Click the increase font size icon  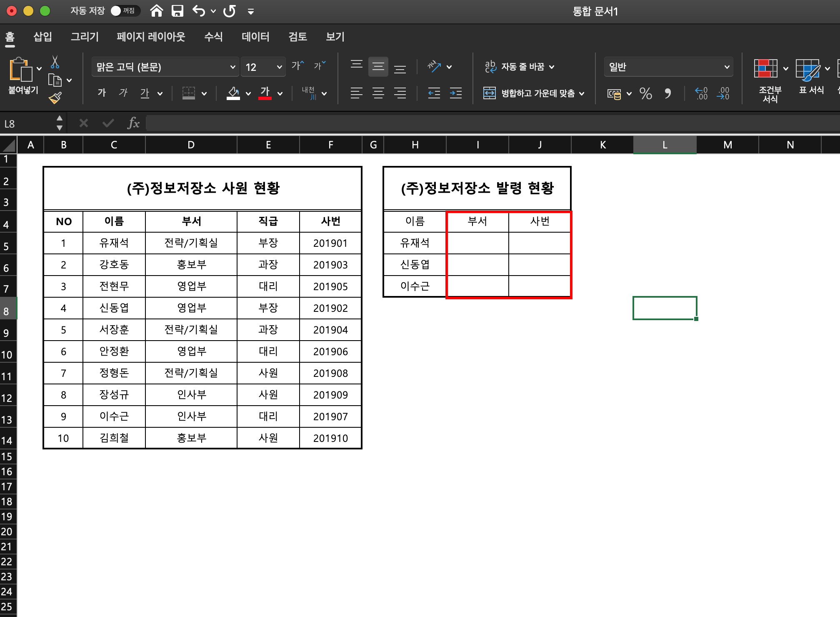297,65
